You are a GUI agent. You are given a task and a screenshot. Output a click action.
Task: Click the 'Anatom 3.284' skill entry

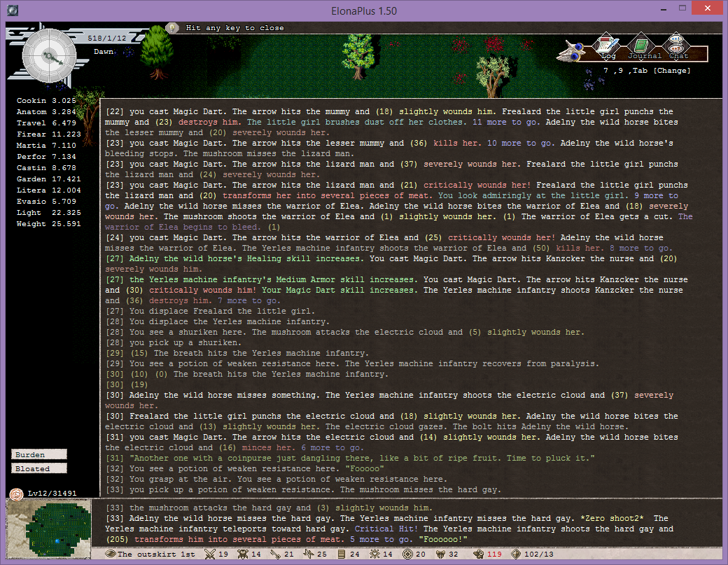(x=46, y=111)
